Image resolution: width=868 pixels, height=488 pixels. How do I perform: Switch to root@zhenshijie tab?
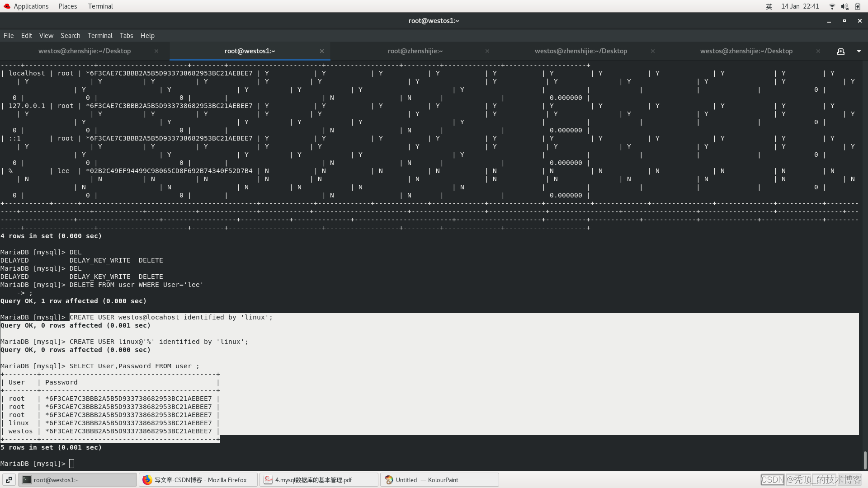click(415, 51)
